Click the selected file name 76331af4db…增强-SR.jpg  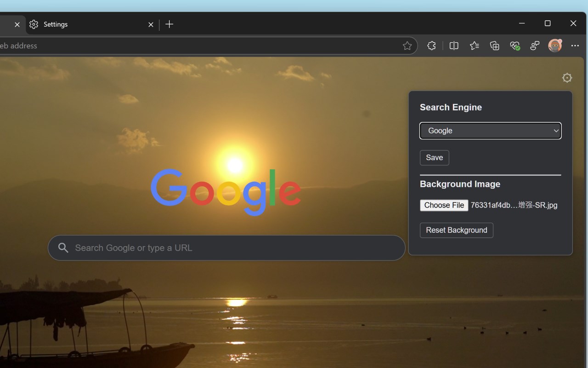(x=514, y=205)
